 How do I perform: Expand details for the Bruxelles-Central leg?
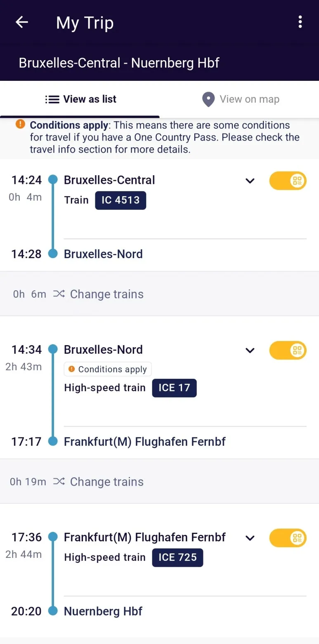click(x=250, y=181)
